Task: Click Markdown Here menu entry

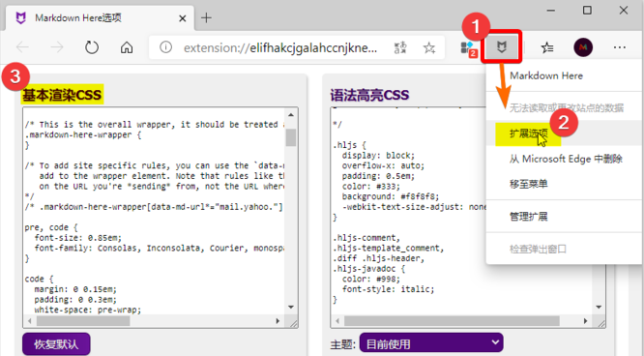Action: (x=546, y=75)
